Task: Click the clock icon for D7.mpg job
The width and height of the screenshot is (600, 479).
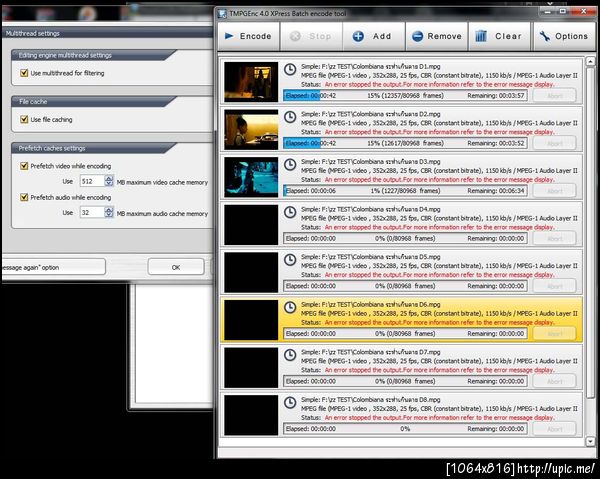Action: [290, 355]
